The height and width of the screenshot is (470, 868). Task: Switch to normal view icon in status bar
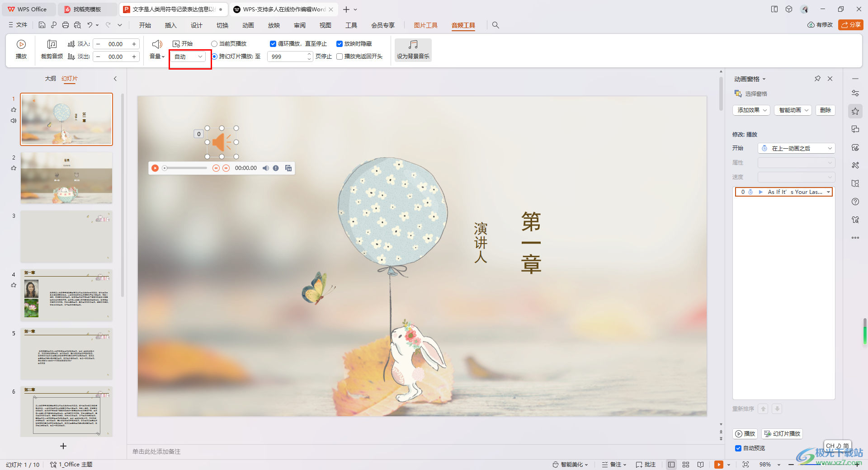tap(671, 465)
